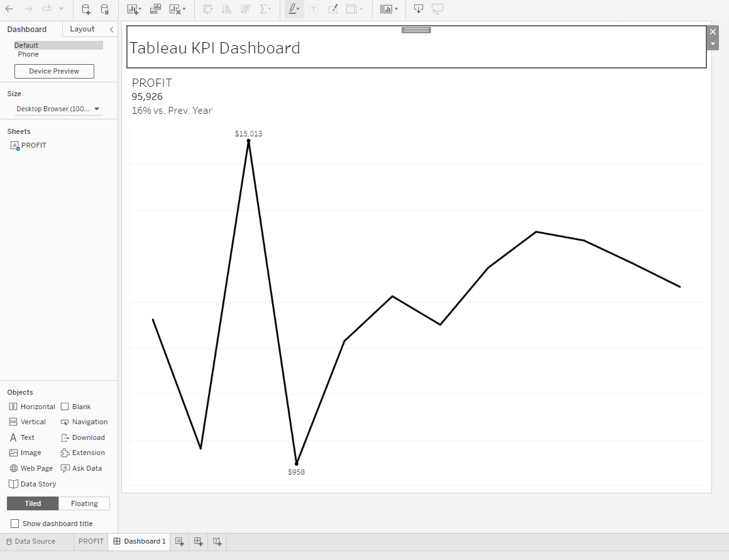Open the Desktop Browser size dropdown
Image resolution: width=729 pixels, height=560 pixels.
coord(58,109)
